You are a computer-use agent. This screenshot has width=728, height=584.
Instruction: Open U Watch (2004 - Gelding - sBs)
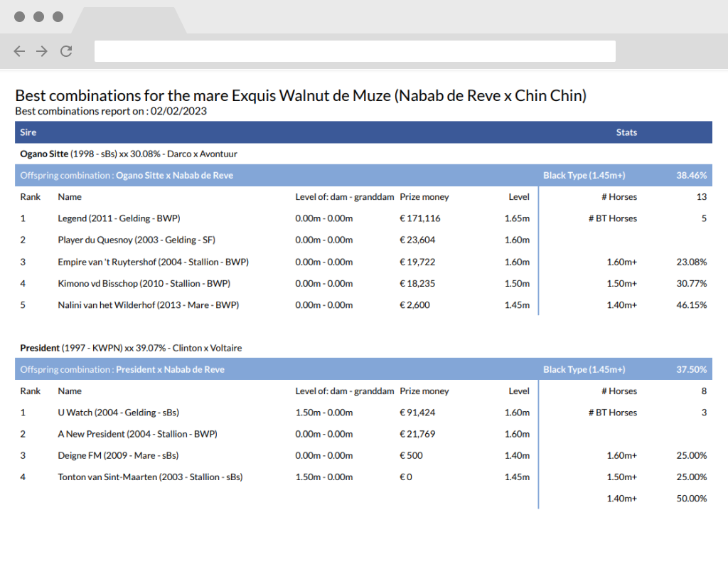click(119, 413)
